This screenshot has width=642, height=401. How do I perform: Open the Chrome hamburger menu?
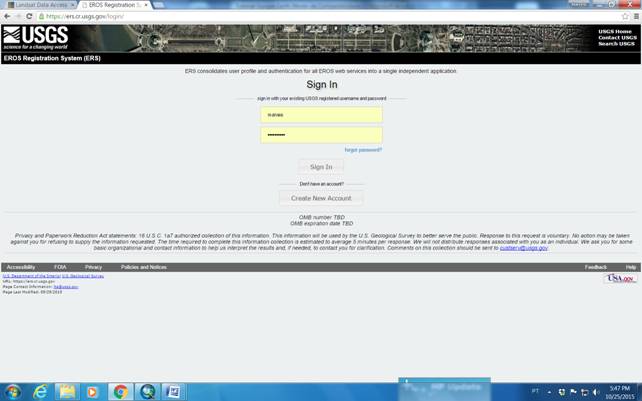[636, 16]
